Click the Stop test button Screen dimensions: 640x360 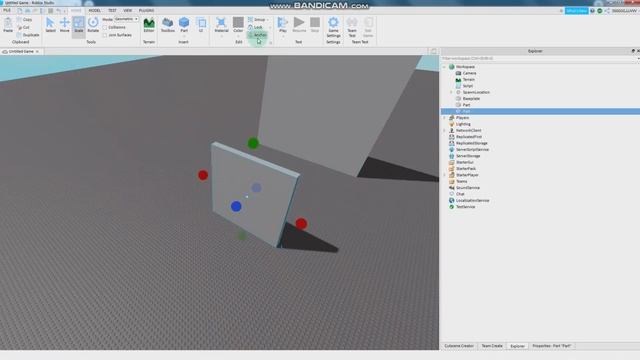coord(315,25)
